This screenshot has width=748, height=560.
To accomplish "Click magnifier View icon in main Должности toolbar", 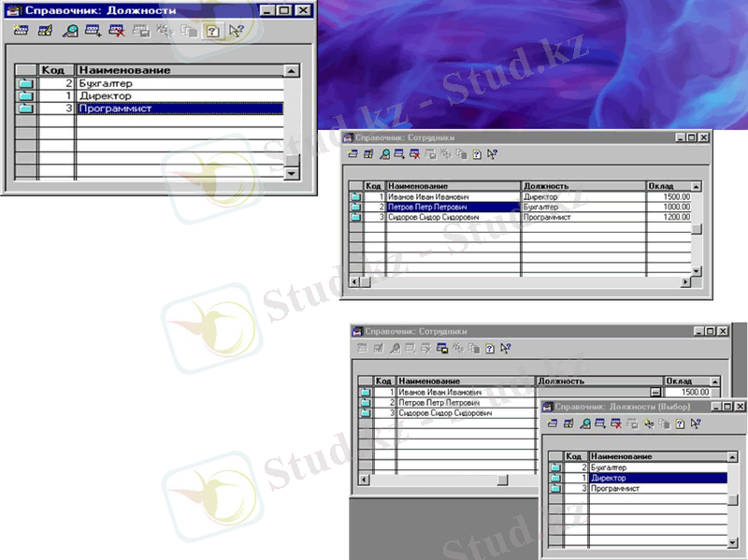I will [x=69, y=31].
